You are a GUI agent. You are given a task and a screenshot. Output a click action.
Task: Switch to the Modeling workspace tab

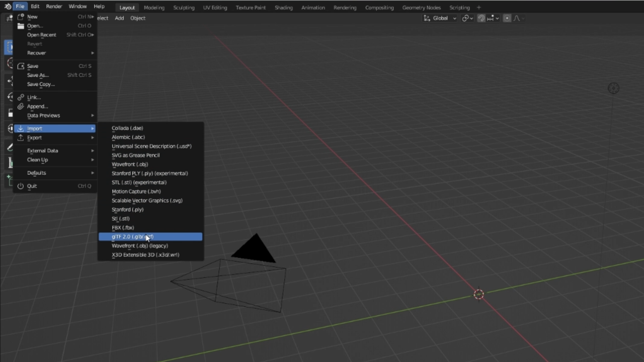click(154, 8)
